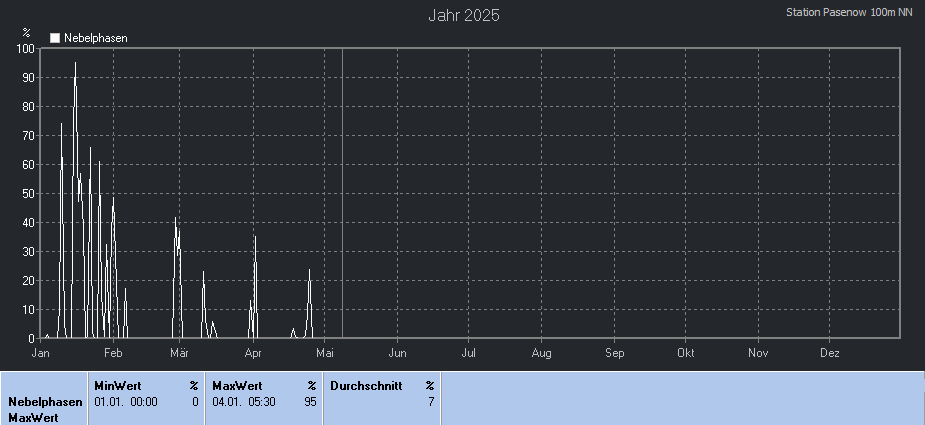Click the Station Pasenow 100m NN label
The height and width of the screenshot is (425, 925).
pos(849,12)
